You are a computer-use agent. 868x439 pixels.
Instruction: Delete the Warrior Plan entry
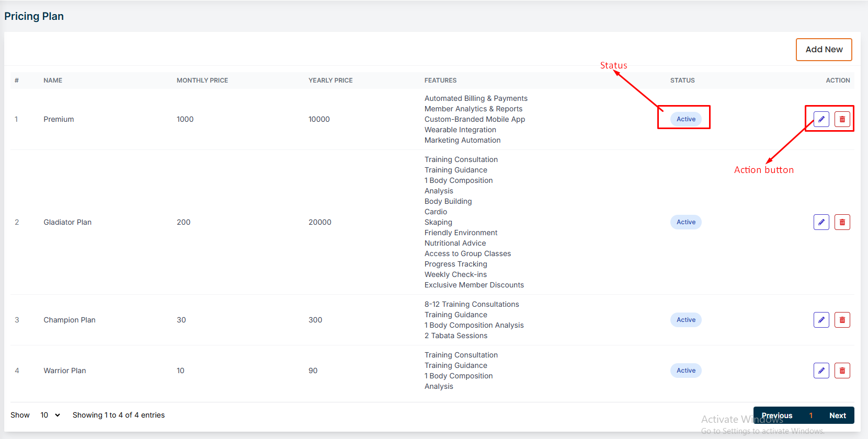pyautogui.click(x=842, y=371)
